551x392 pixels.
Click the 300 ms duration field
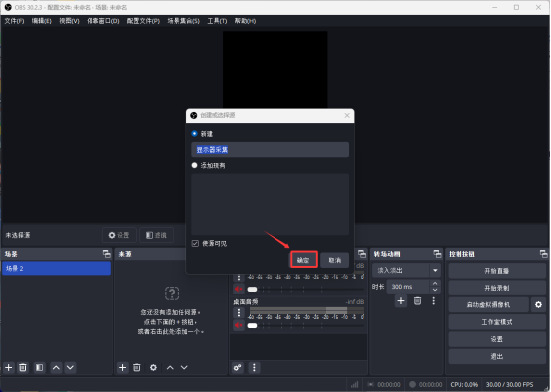tap(408, 287)
